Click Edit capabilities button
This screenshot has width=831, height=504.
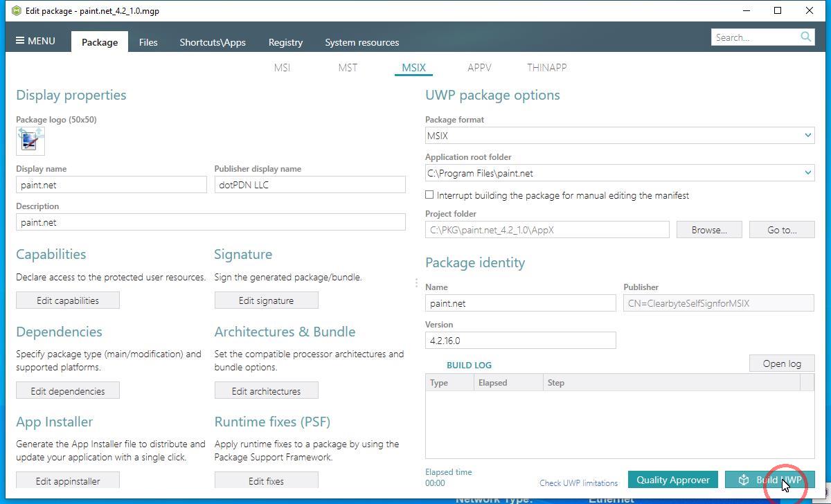click(68, 300)
